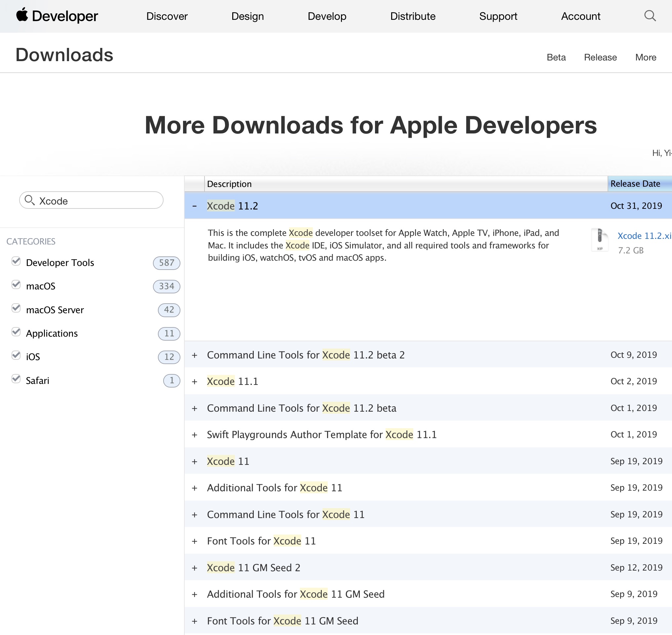Viewport: 672px width, 635px height.
Task: Expand Swift Playgrounds Author Template row
Action: tap(195, 434)
